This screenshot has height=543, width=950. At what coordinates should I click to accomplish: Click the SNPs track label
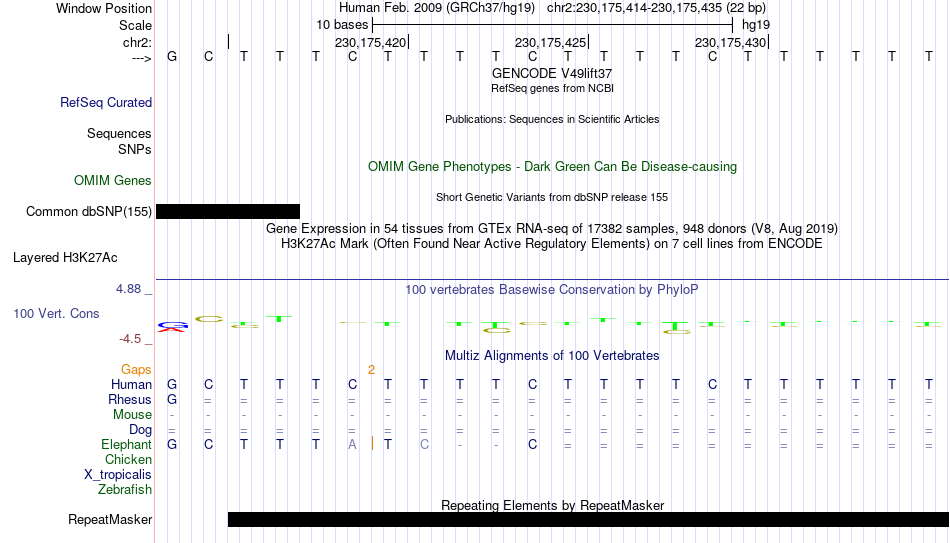(135, 149)
